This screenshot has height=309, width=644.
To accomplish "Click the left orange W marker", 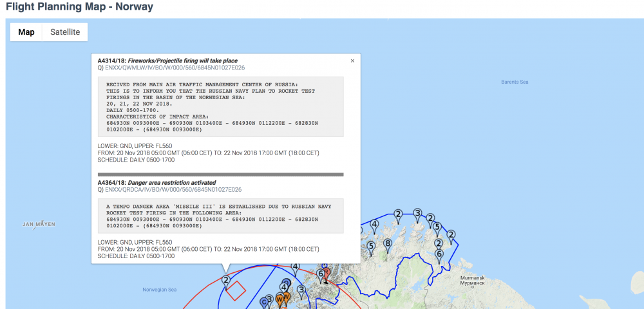I will tap(279, 299).
